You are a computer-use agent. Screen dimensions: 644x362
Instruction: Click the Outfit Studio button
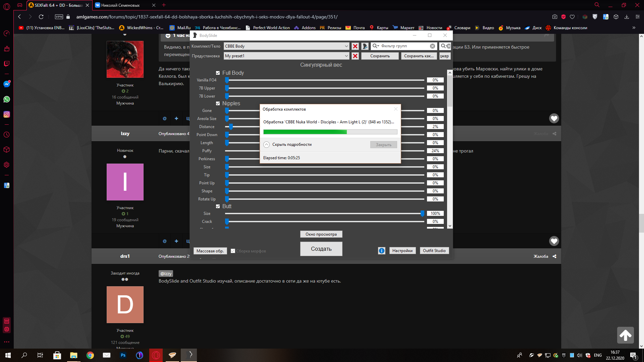(434, 251)
